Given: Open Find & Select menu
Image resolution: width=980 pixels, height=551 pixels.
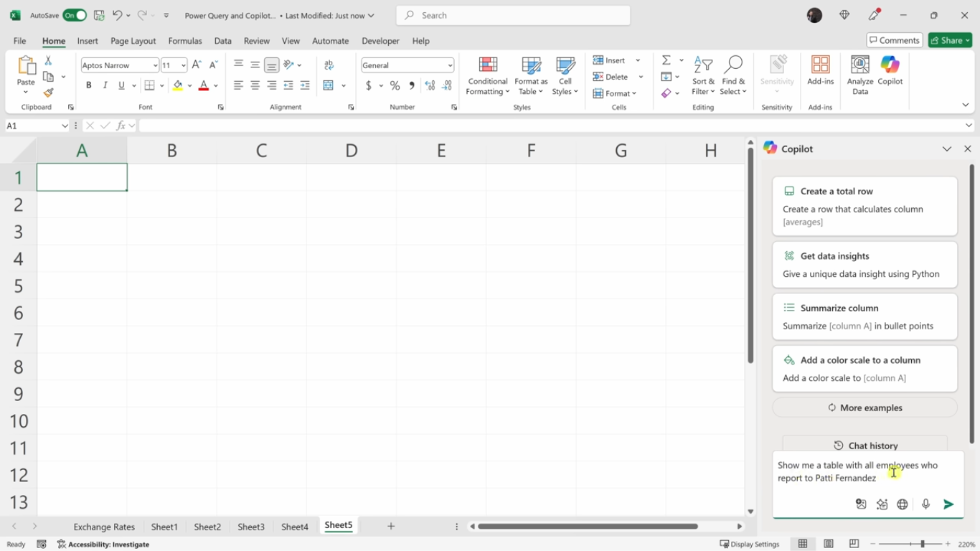Looking at the screenshot, I should coord(733,76).
